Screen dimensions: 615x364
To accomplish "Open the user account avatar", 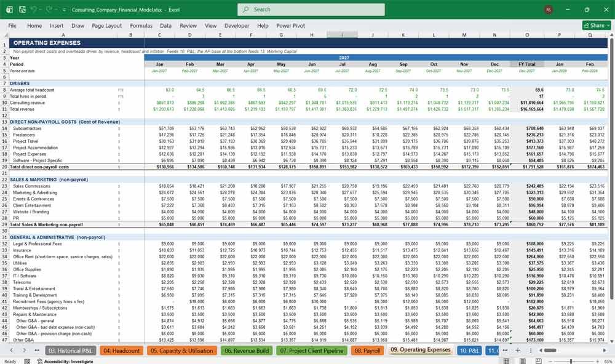I will (549, 9).
